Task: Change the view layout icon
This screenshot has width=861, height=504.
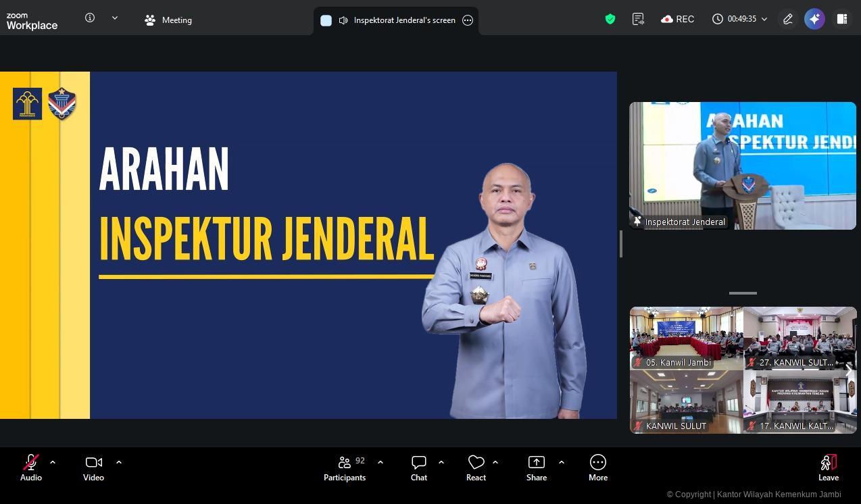Action: [842, 20]
